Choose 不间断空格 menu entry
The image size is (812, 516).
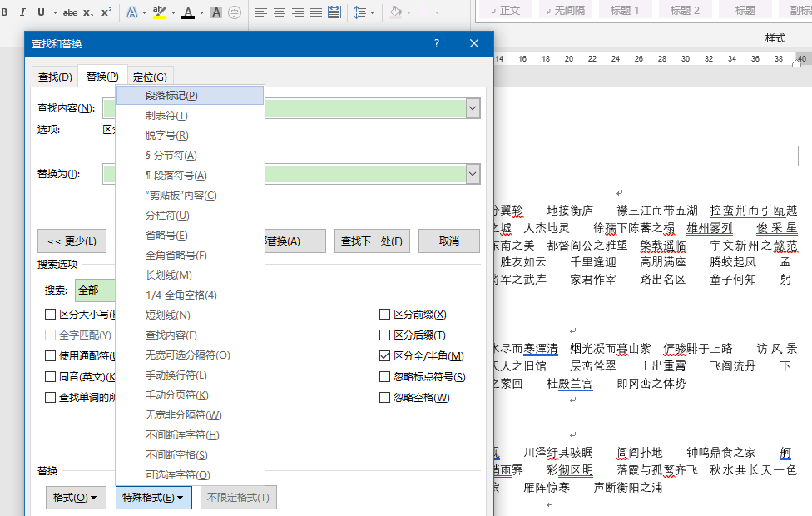point(190,455)
